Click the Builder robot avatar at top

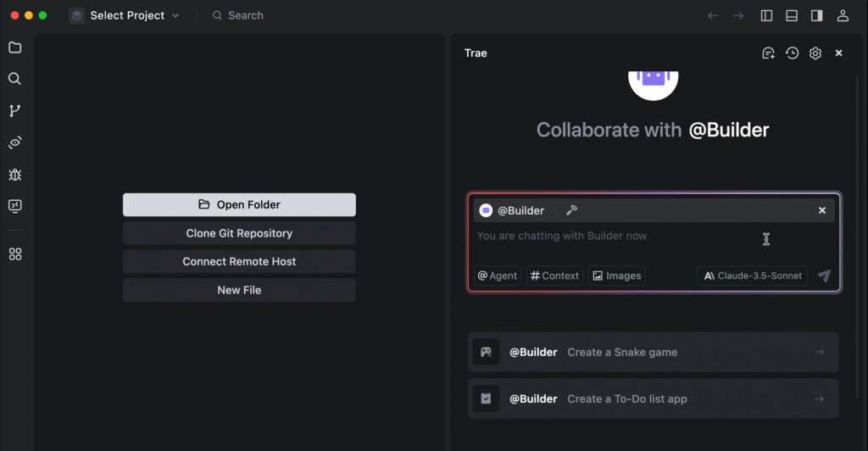pos(654,85)
